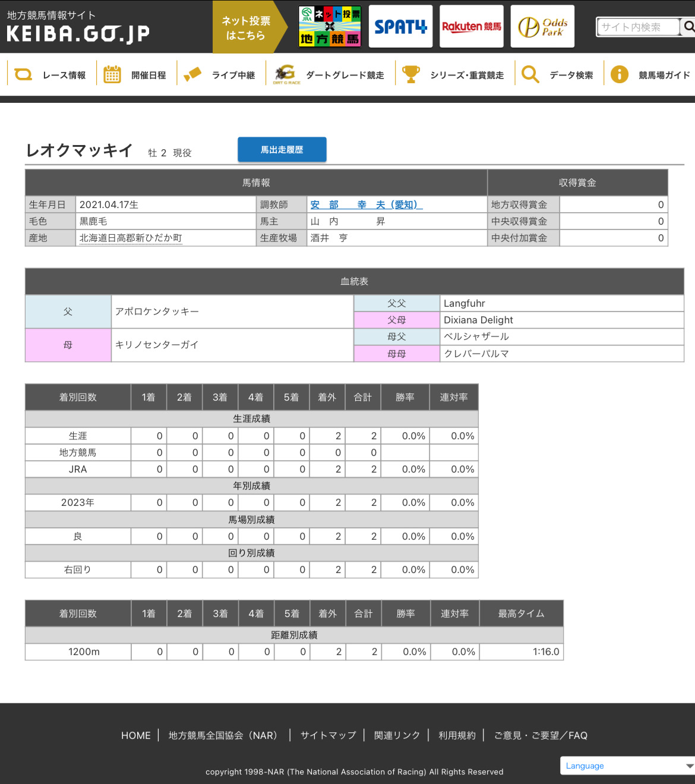This screenshot has width=695, height=784.
Task: Click the owner name 山内 昇
Action: click(x=348, y=221)
